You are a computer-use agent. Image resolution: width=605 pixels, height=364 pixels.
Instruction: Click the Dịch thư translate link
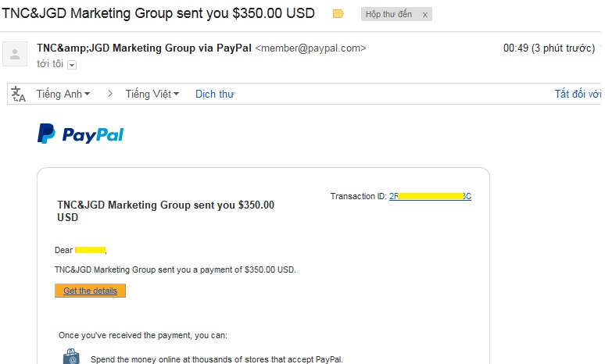coord(215,94)
